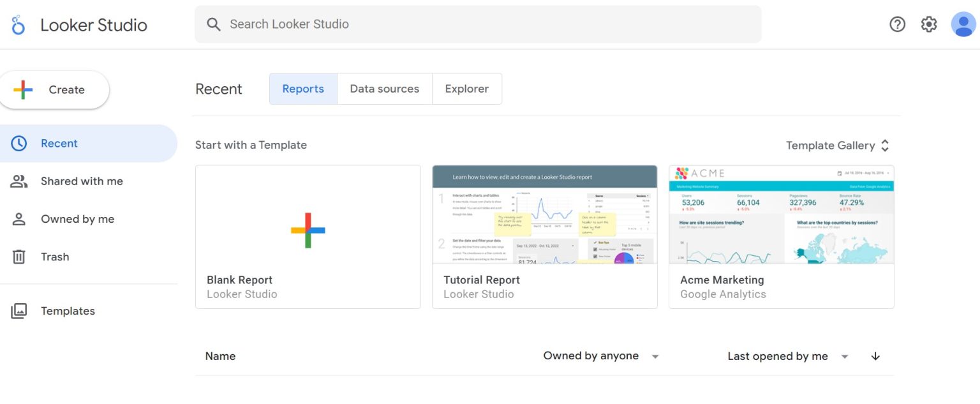Select the Reports tab
Screen dimensions: 980x404
[303, 88]
